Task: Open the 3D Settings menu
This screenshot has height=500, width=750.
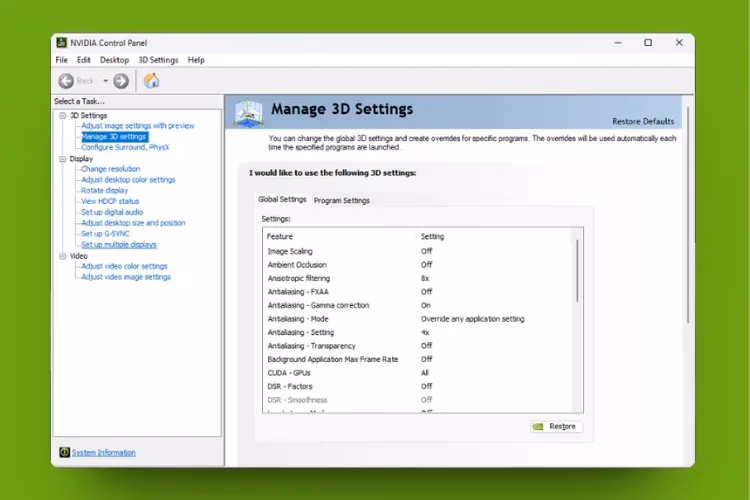Action: (x=158, y=60)
